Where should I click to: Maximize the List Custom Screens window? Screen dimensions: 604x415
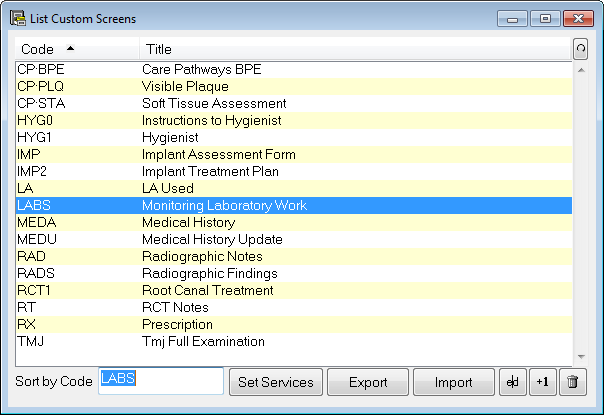[x=545, y=18]
